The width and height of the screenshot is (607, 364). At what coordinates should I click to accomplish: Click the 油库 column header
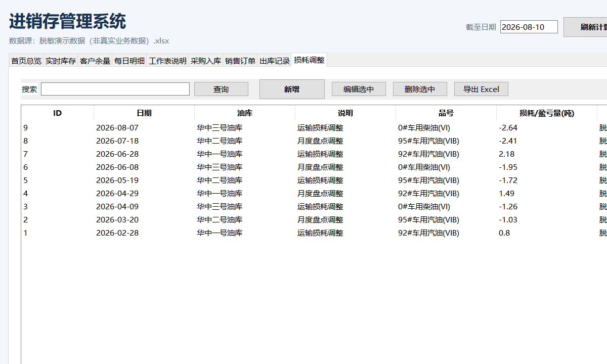click(x=245, y=113)
